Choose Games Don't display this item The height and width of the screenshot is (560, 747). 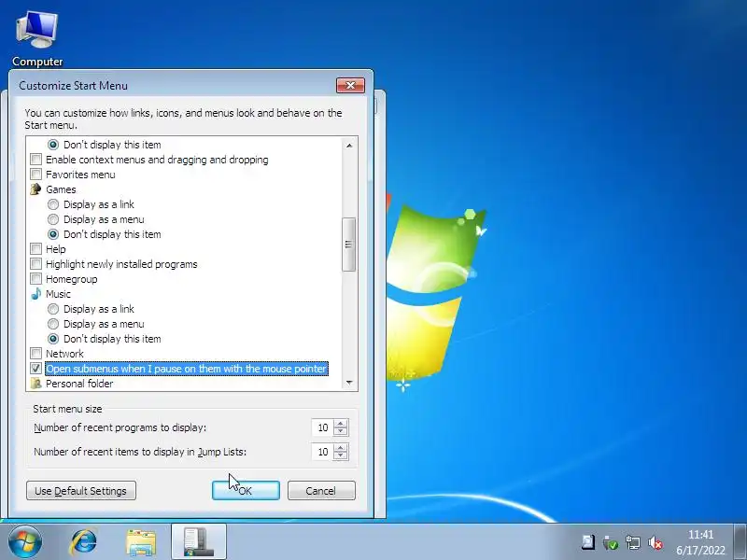coord(53,234)
